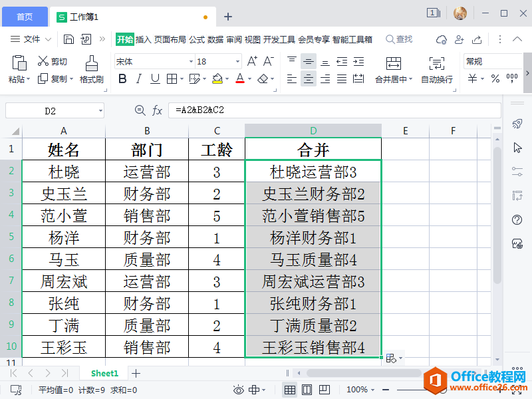Expand the font name dropdown showing 宋体
The image size is (532, 399).
190,61
